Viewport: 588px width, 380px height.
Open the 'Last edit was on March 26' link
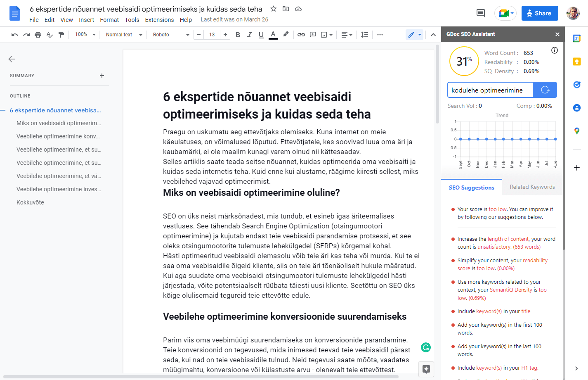tap(234, 19)
